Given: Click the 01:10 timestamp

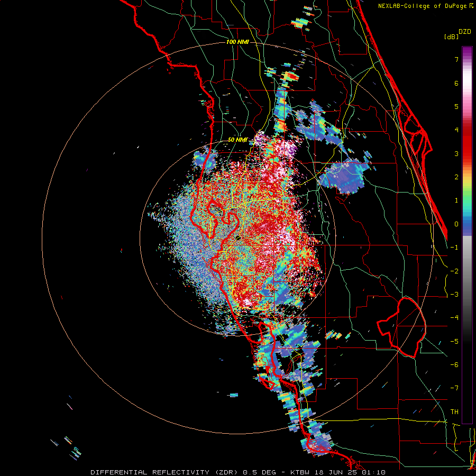Looking at the screenshot, I should pyautogui.click(x=374, y=472).
